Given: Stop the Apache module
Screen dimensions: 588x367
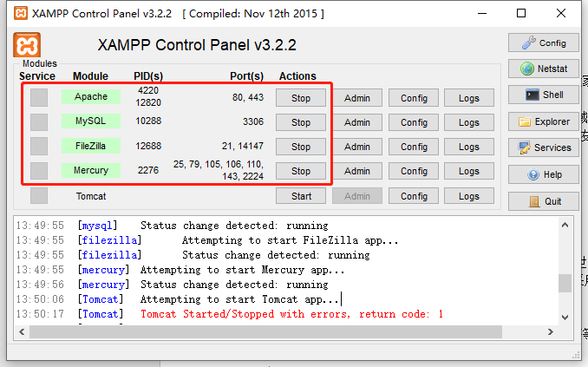Looking at the screenshot, I should point(301,98).
